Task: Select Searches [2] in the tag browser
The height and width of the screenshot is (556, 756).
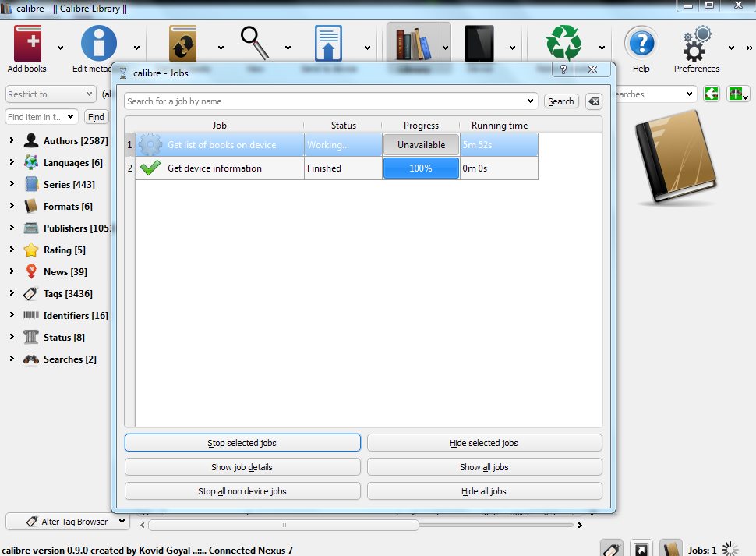Action: 70,359
